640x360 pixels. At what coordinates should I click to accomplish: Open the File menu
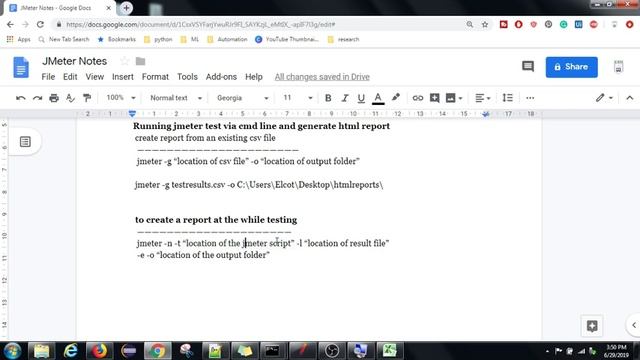pyautogui.click(x=48, y=77)
